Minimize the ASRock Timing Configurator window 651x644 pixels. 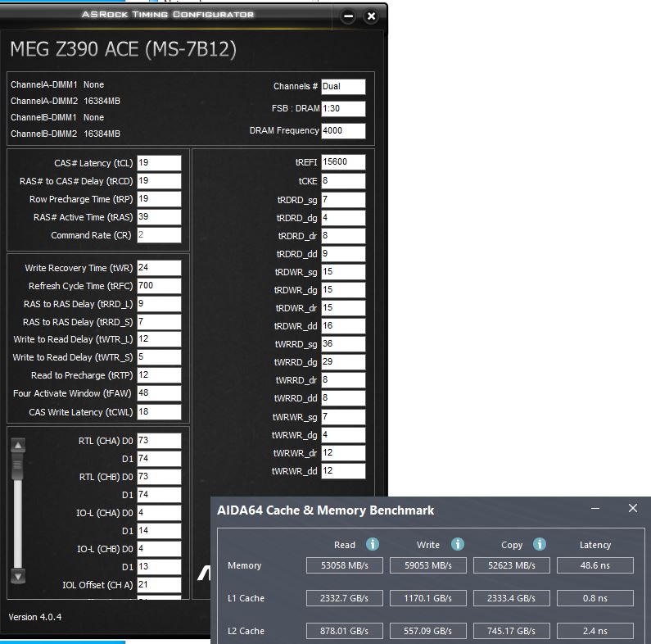(x=348, y=16)
